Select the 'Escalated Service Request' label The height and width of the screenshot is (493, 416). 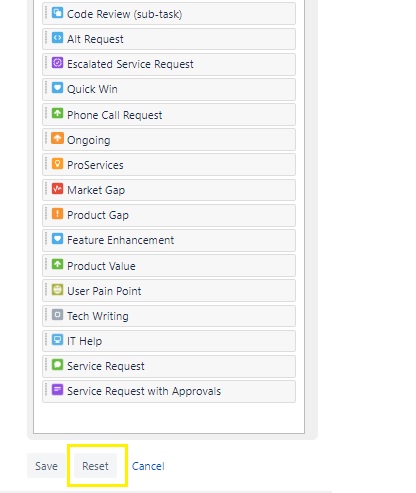(x=130, y=64)
